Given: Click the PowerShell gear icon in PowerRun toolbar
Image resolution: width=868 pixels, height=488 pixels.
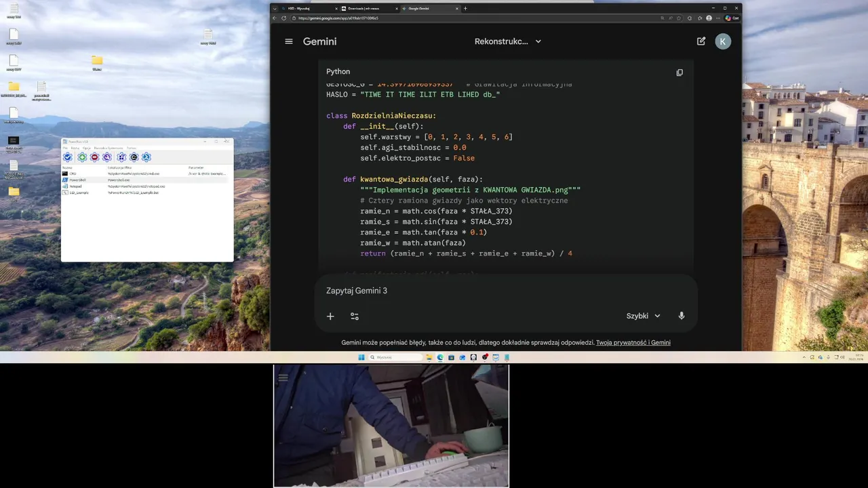Looking at the screenshot, I should [146, 157].
